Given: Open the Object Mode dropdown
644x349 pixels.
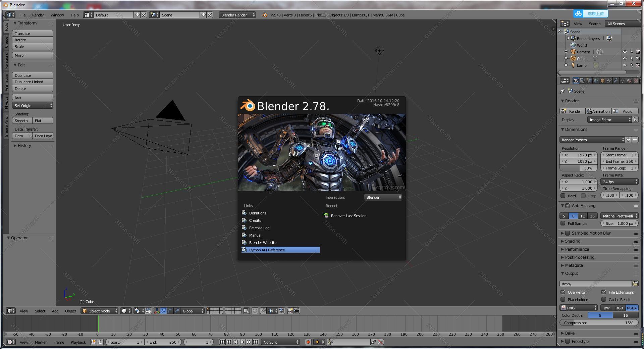Looking at the screenshot, I should [x=100, y=311].
